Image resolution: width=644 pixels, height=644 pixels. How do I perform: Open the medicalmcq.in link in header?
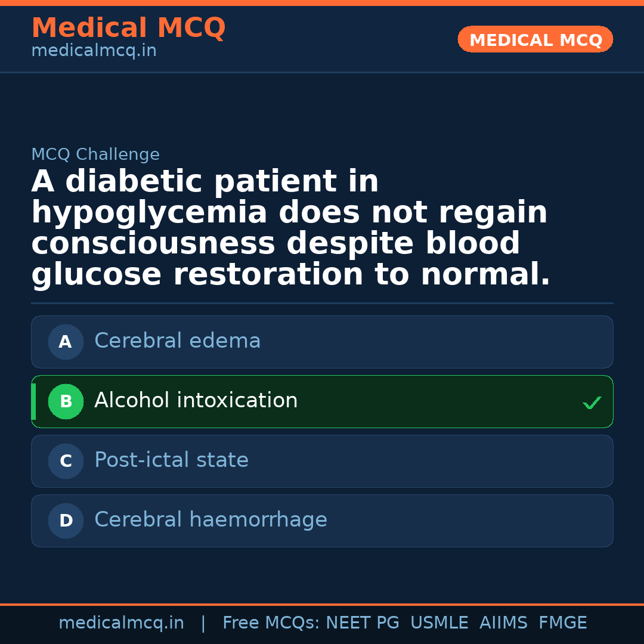coord(94,51)
